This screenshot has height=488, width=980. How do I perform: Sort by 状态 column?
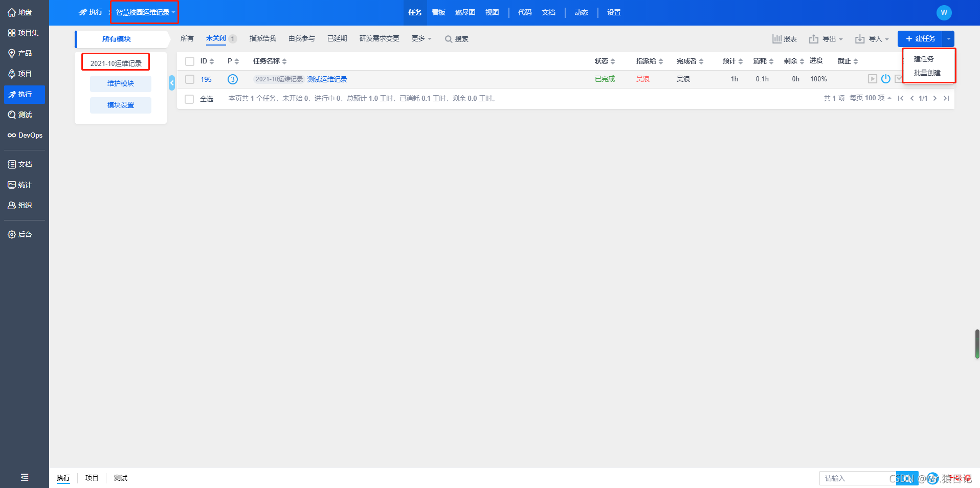605,61
